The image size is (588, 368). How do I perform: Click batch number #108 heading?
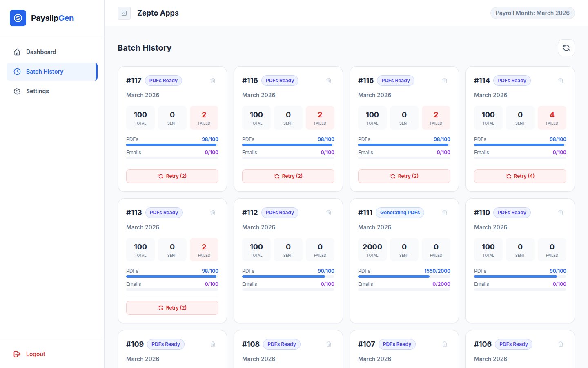[251, 344]
